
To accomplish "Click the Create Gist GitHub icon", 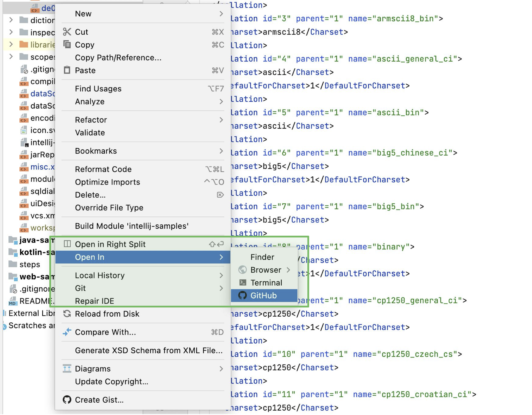I will point(67,399).
